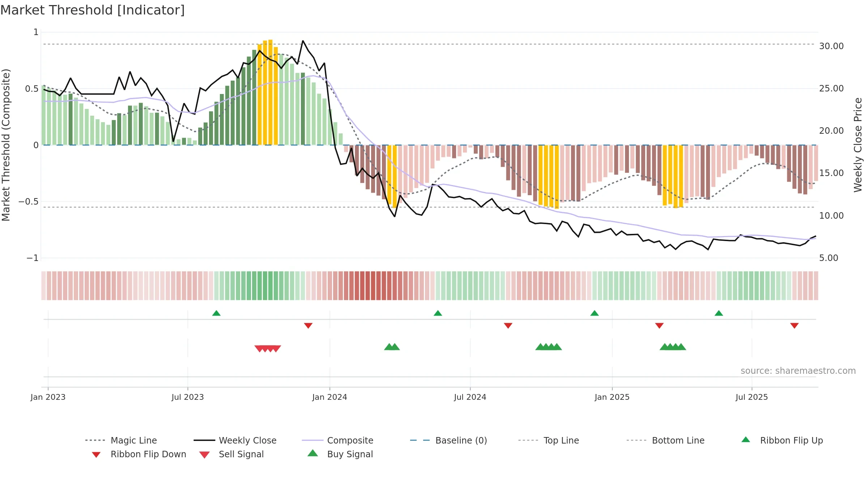Viewport: 868px width, 488px height.
Task: Click the ribbon flip down marker near March 2025
Action: click(x=659, y=326)
